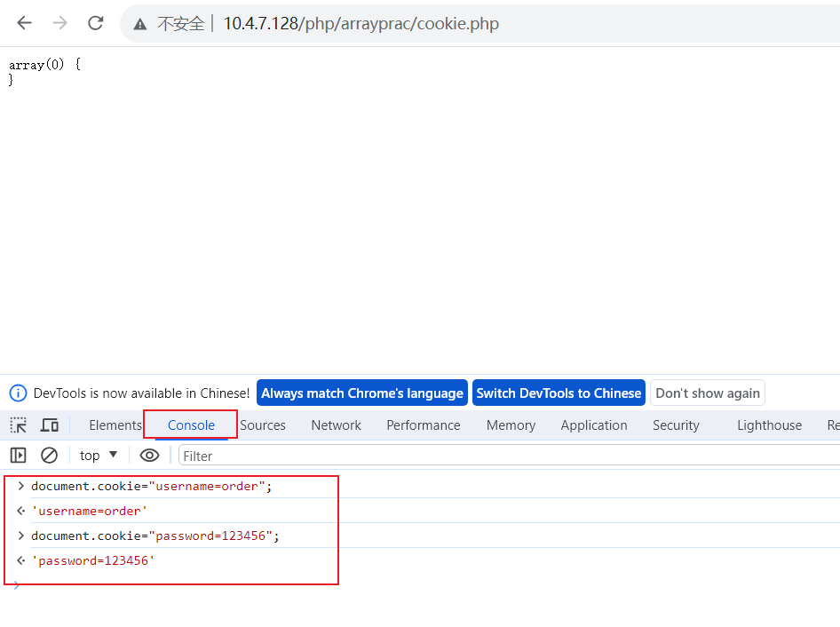Viewport: 840px width, 627px height.
Task: Click Switch DevTools to Chinese
Action: tap(559, 393)
